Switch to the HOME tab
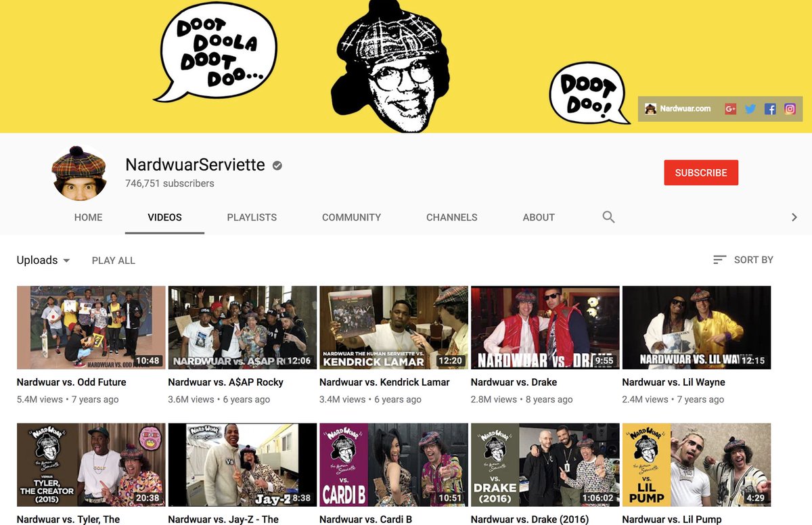The height and width of the screenshot is (525, 812). [89, 217]
